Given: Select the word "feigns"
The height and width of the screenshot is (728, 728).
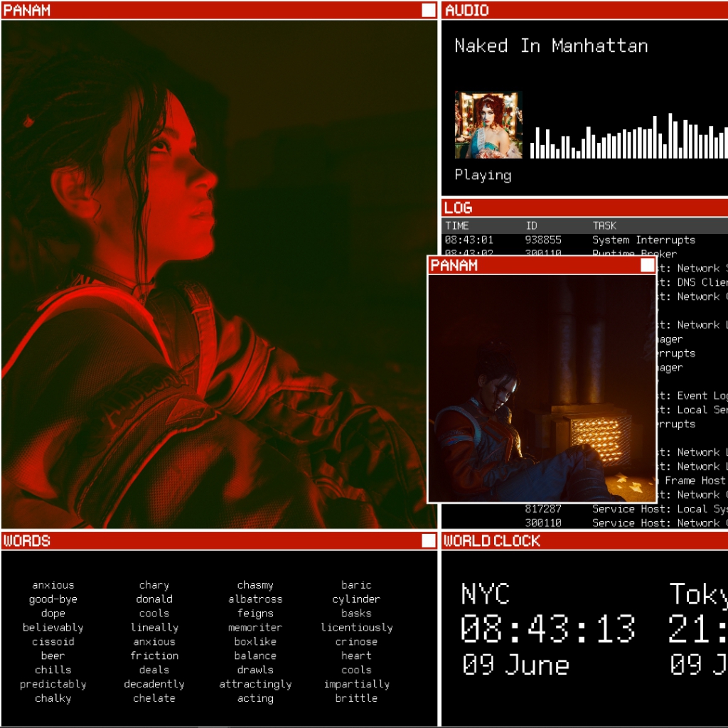Looking at the screenshot, I should pyautogui.click(x=255, y=614).
